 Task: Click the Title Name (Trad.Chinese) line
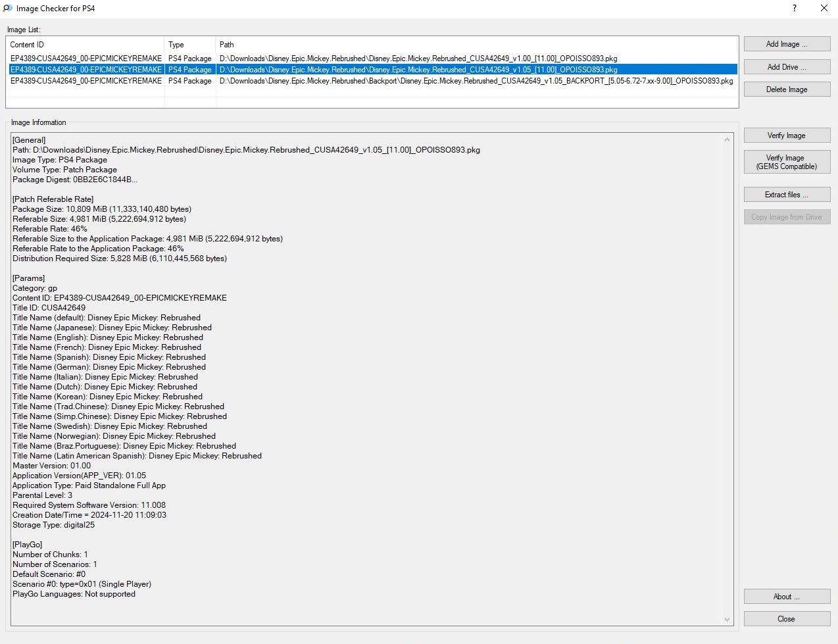tap(118, 407)
